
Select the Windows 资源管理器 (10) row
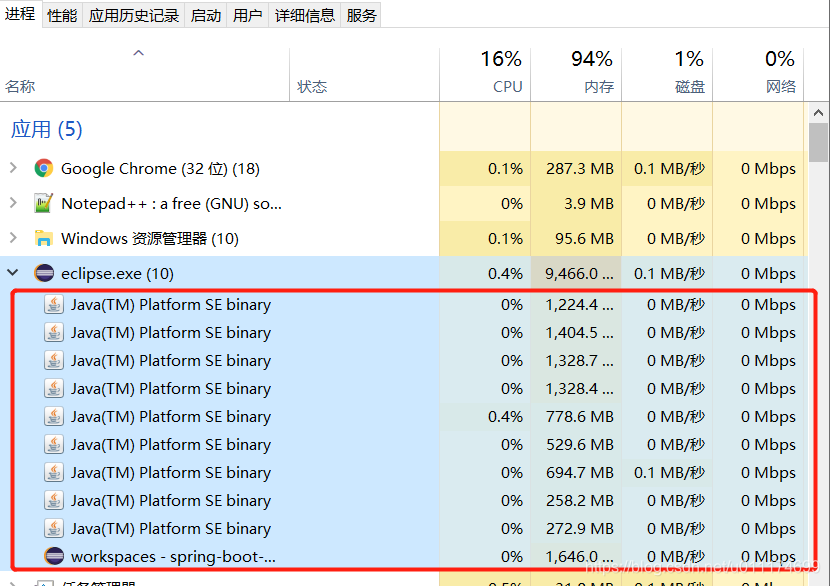[404, 238]
